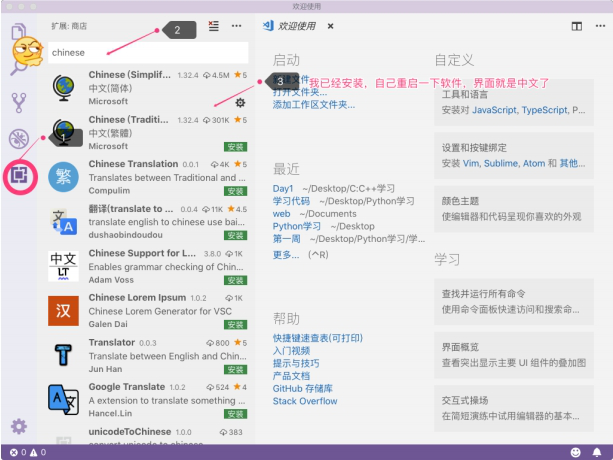Open Extensions panel more actions menu
This screenshot has height=460, width=613.
click(x=237, y=26)
